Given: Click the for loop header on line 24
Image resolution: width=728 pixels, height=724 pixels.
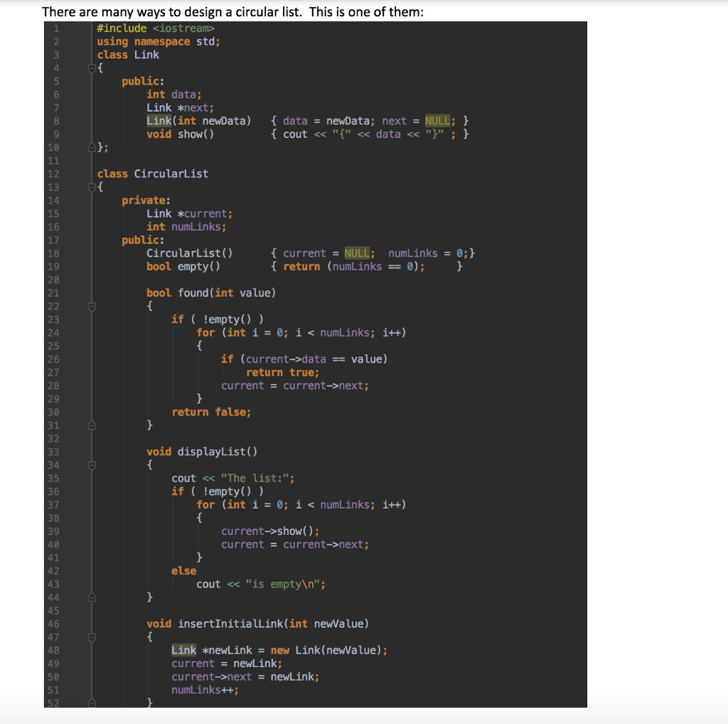Looking at the screenshot, I should pyautogui.click(x=301, y=333).
